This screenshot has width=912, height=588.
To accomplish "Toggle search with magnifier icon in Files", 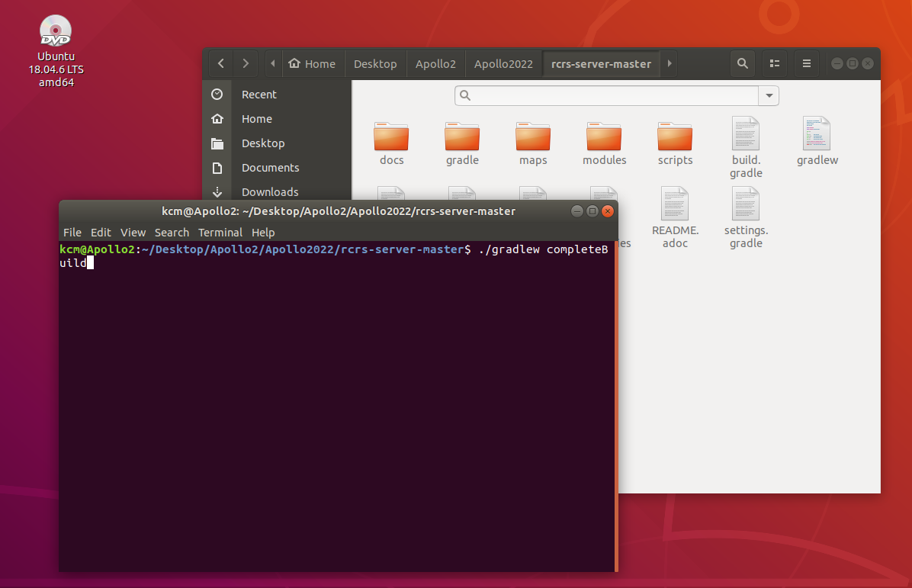I will click(x=743, y=63).
